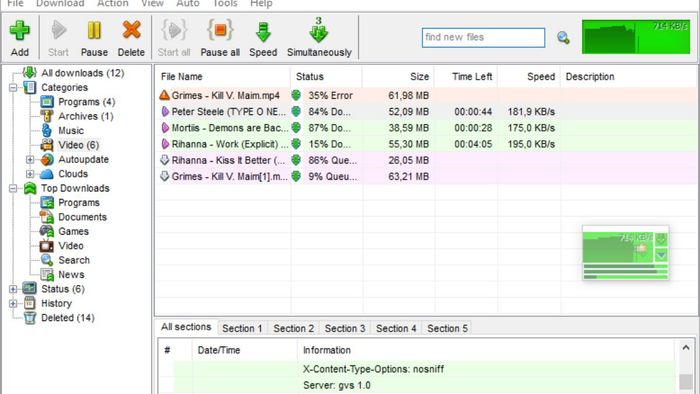Screen dimensions: 700x394
Task: Click the green Add download icon
Action: pyautogui.click(x=20, y=30)
